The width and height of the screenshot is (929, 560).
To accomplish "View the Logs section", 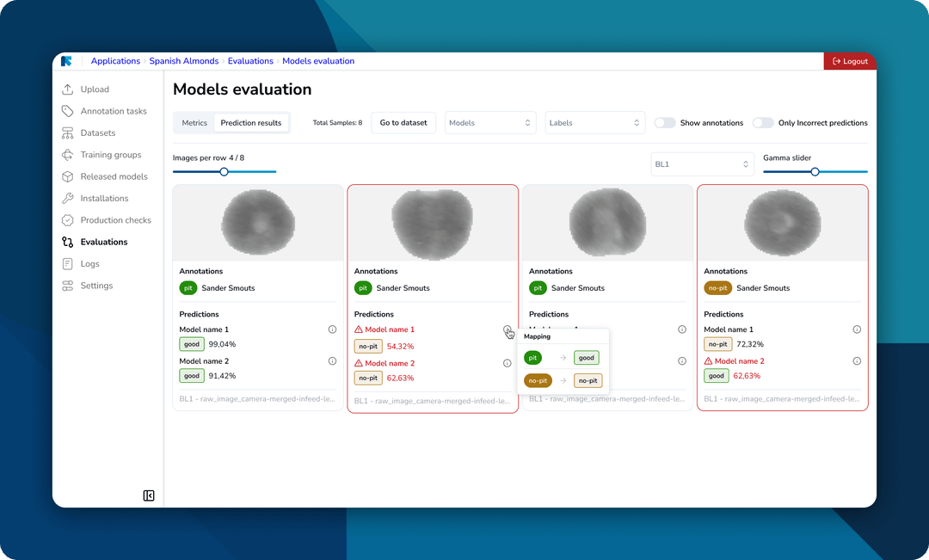I will tap(68, 263).
